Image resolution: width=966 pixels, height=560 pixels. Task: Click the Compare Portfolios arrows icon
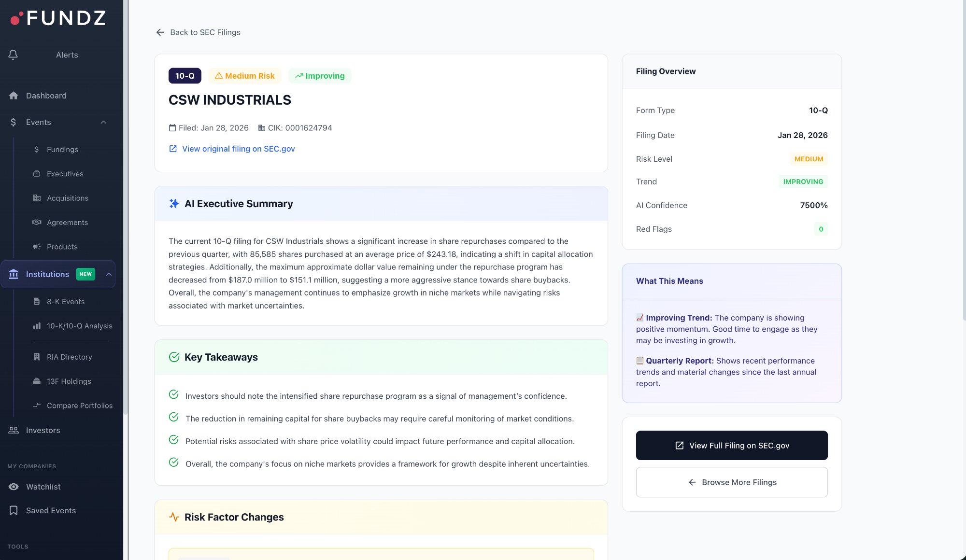tap(37, 406)
